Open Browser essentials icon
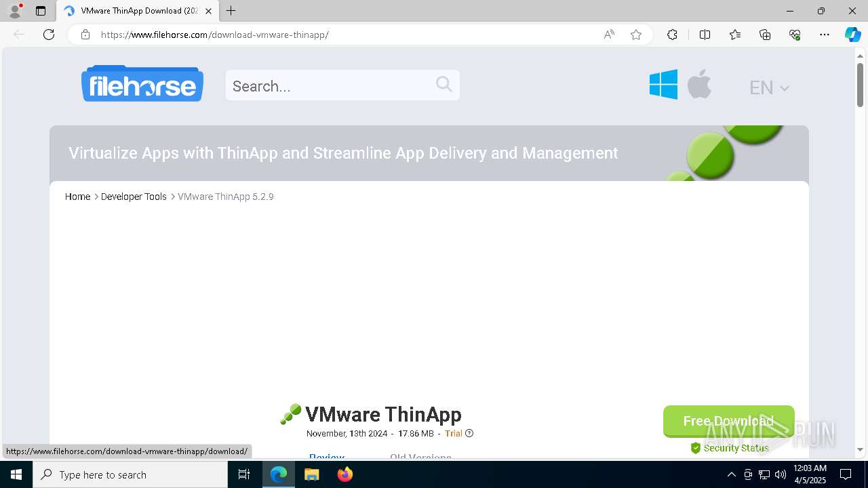The height and width of the screenshot is (488, 868). (795, 35)
